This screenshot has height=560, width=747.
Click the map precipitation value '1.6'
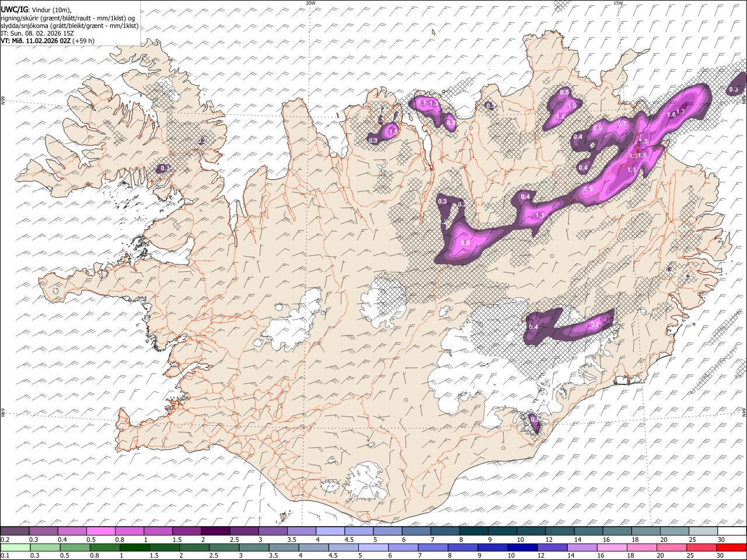[x=671, y=114]
